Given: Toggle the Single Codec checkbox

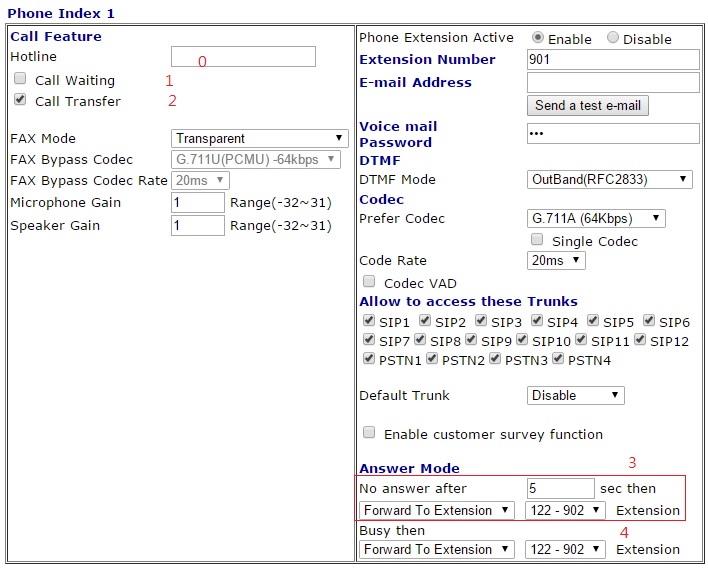Looking at the screenshot, I should coord(537,240).
